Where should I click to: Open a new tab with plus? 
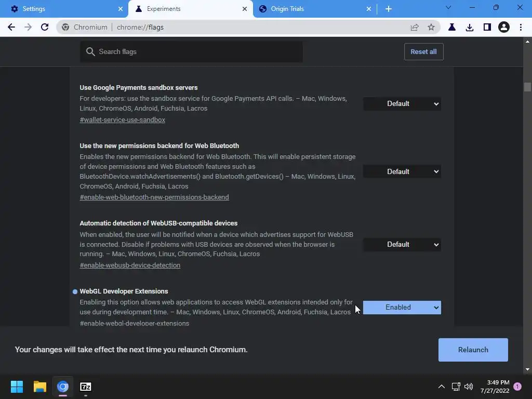[389, 9]
